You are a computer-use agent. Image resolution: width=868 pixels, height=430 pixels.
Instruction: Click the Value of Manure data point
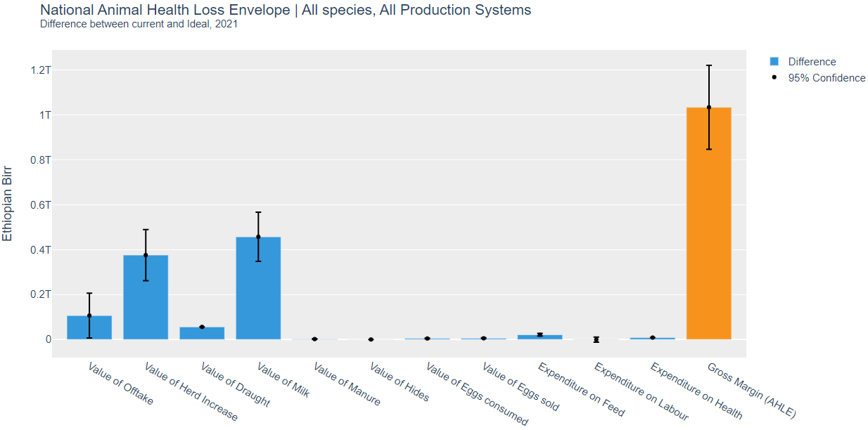(314, 339)
